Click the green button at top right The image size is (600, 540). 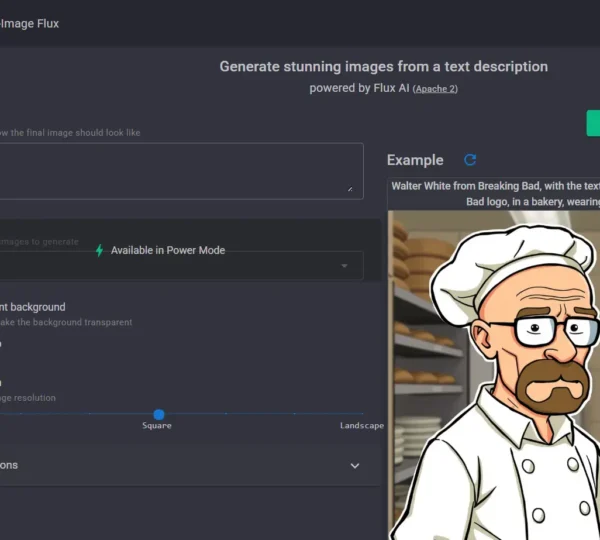(593, 123)
